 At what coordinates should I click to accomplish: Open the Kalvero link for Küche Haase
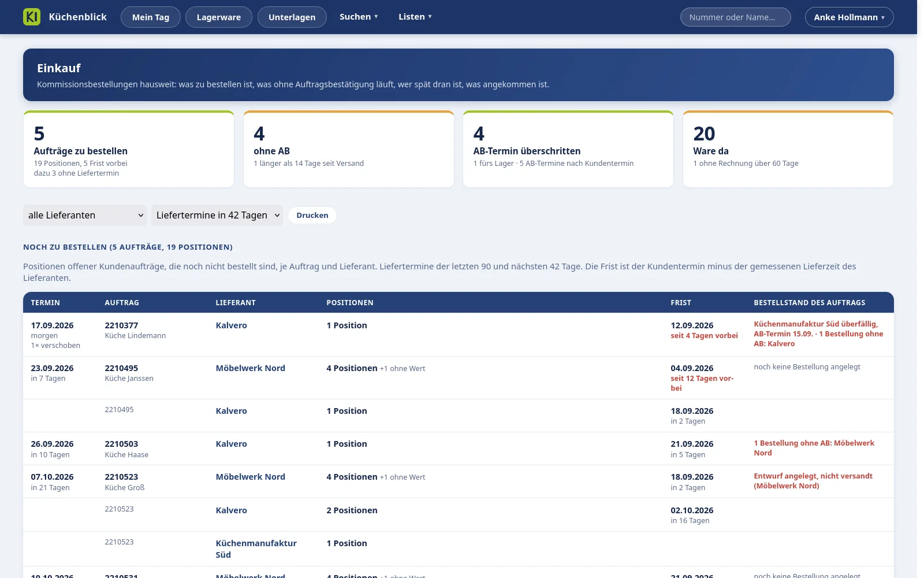click(x=231, y=444)
